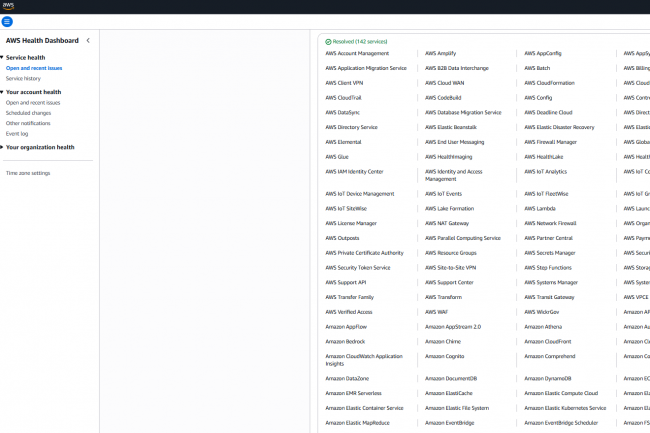
Task: Select AWS Application Migration Service
Action: tap(366, 68)
